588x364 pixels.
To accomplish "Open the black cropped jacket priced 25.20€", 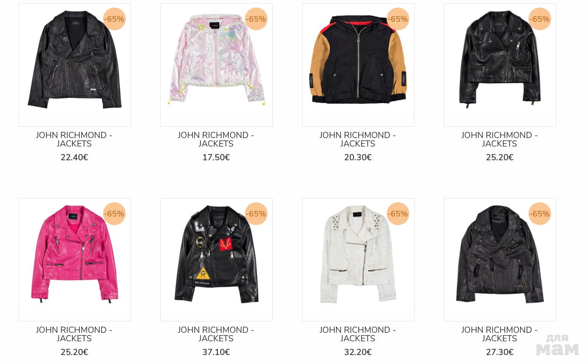I will click(500, 65).
